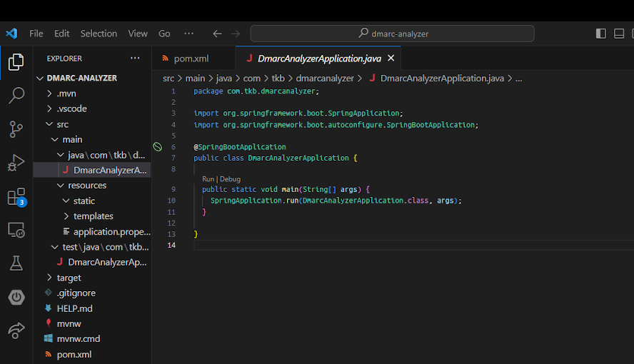Collapse the src folder
634x364 pixels.
[x=93, y=124]
